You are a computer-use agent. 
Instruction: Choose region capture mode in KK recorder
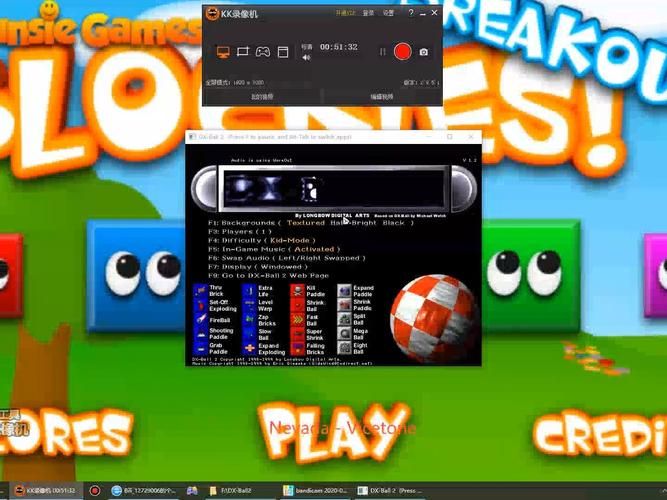(243, 52)
